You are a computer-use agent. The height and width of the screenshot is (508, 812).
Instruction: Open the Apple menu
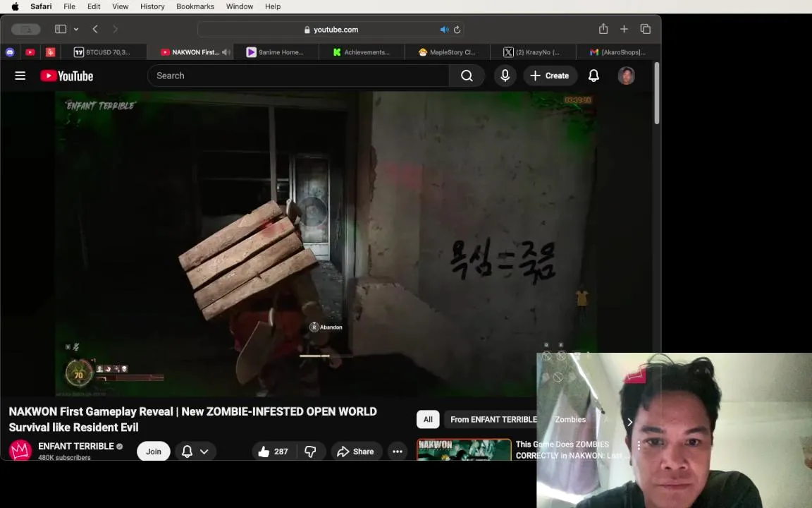(x=15, y=6)
